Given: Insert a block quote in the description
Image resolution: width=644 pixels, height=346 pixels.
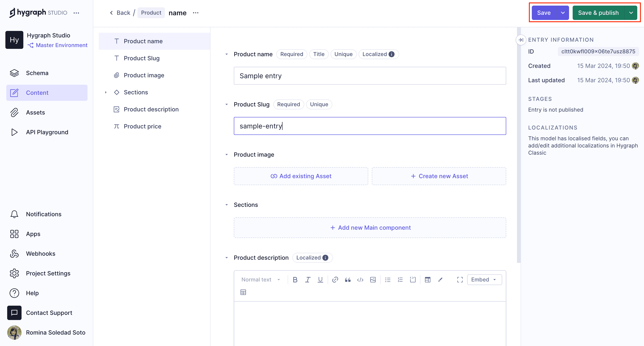Looking at the screenshot, I should point(348,279).
